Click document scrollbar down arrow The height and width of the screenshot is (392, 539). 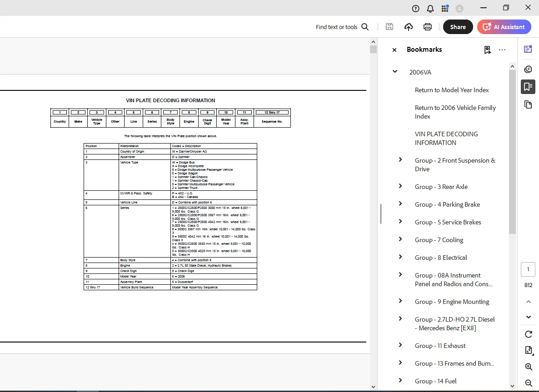(x=373, y=387)
